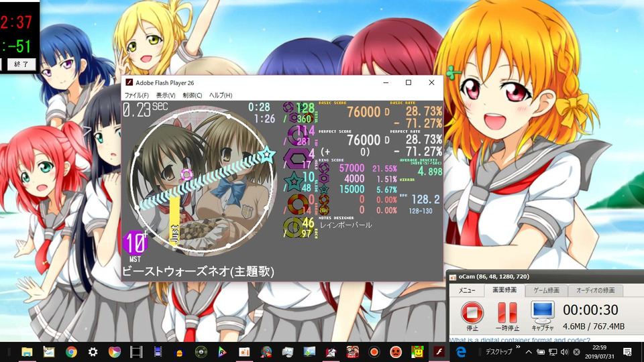This screenshot has width=644, height=362.
Task: Expand the デスクトップ toolbar chevron »
Action: pos(518,347)
